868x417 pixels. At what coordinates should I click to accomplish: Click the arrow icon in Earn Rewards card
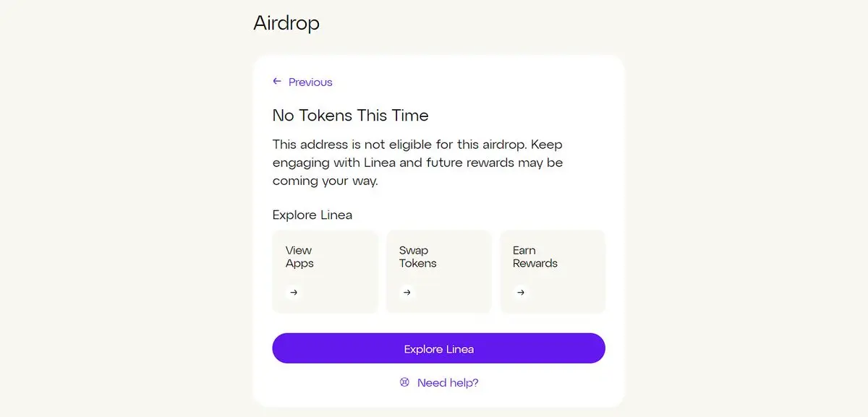click(x=521, y=293)
